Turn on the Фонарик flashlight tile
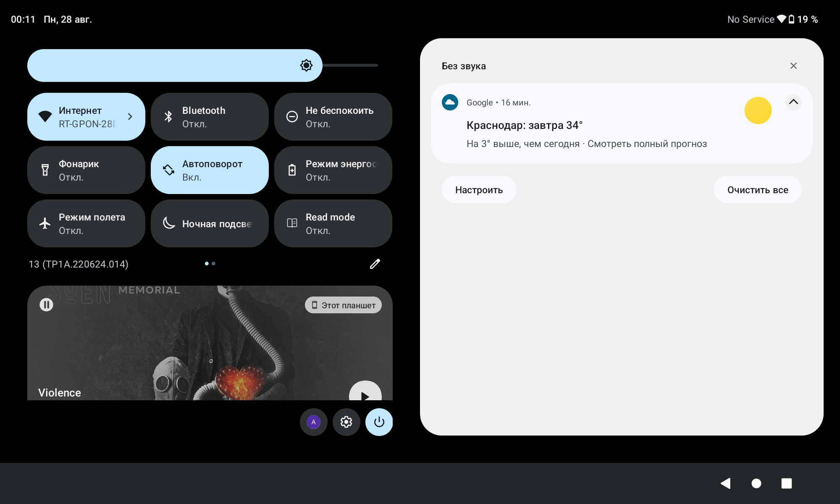 pyautogui.click(x=86, y=170)
